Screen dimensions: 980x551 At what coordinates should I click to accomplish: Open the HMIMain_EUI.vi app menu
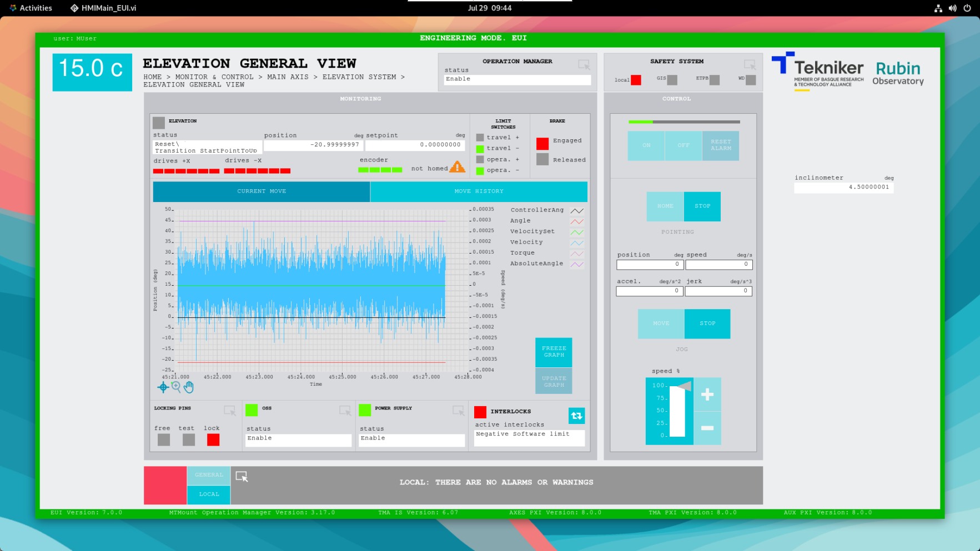(x=103, y=8)
